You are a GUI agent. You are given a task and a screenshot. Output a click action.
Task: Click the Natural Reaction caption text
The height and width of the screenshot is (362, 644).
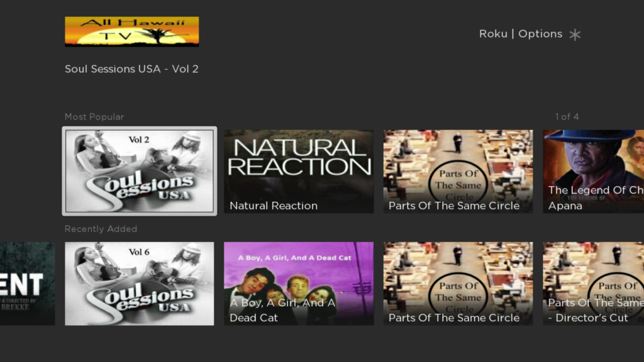(x=274, y=206)
